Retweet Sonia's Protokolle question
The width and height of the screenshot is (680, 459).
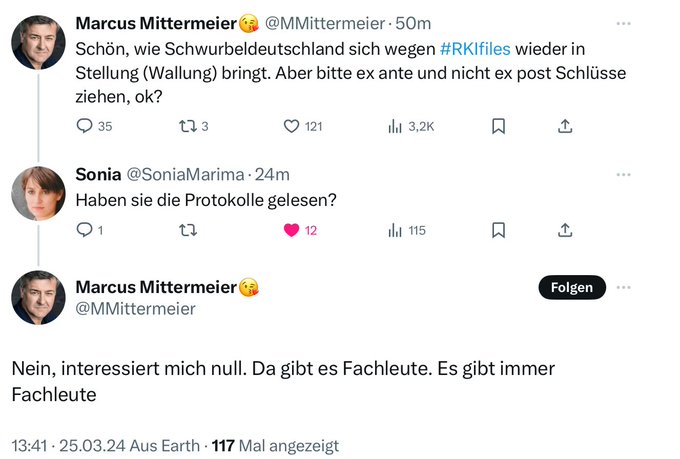(x=186, y=230)
